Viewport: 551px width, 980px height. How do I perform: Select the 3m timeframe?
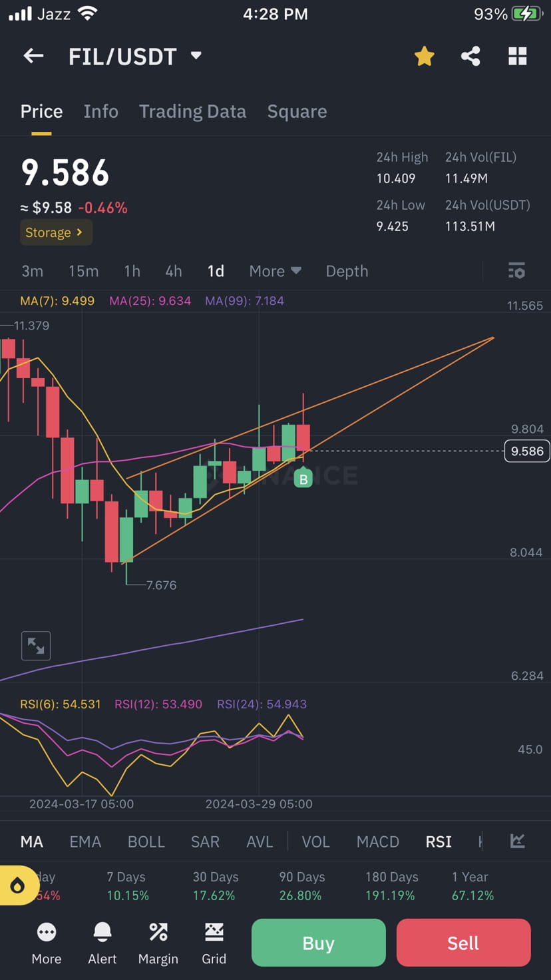click(32, 271)
